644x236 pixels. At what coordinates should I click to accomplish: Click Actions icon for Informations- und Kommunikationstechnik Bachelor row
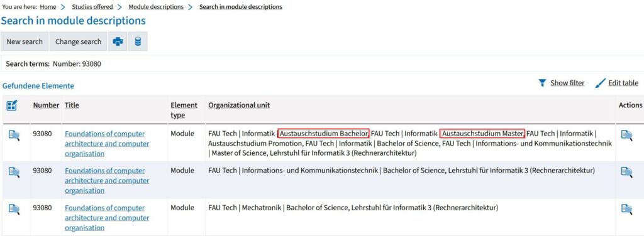[x=626, y=172]
